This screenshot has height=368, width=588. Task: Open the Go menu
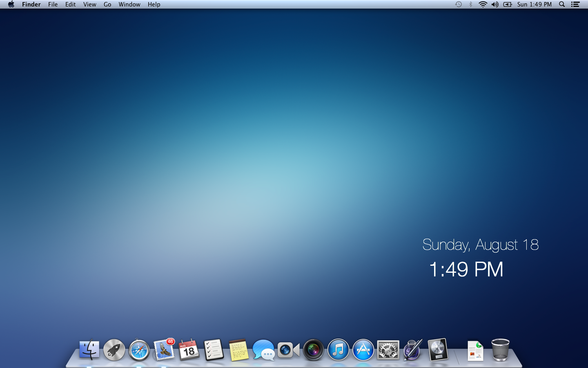click(x=107, y=4)
